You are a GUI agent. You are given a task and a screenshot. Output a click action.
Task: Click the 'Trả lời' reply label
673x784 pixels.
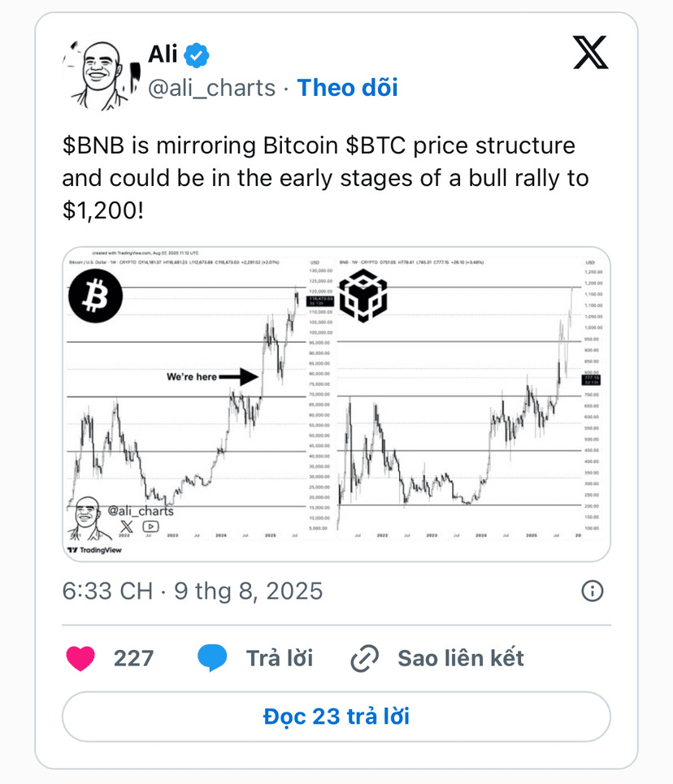coord(280,658)
